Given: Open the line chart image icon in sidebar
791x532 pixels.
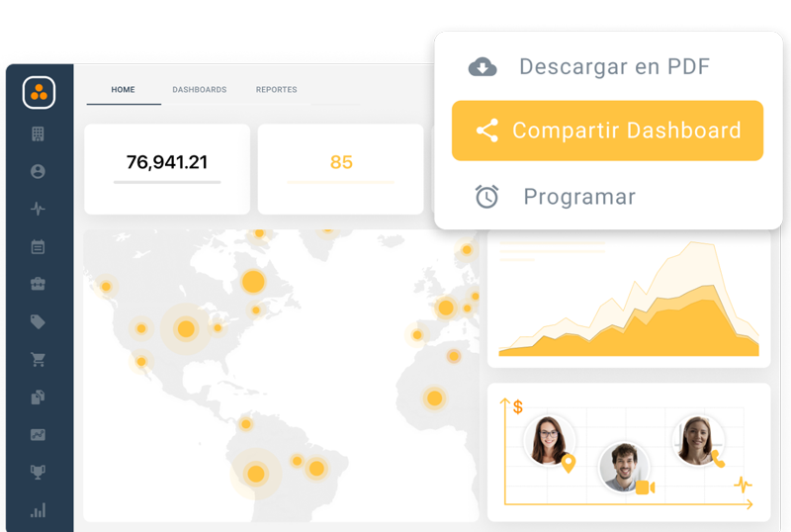Looking at the screenshot, I should coord(38,434).
